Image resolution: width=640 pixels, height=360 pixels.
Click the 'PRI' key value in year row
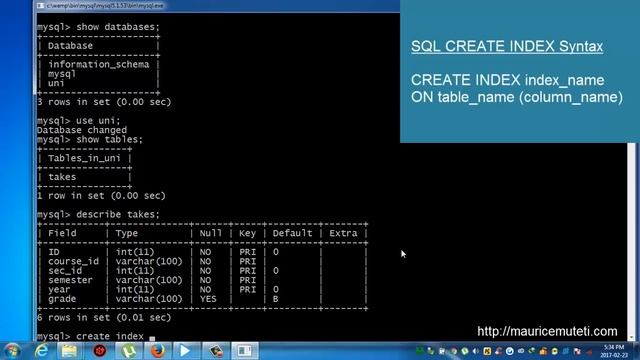247,290
